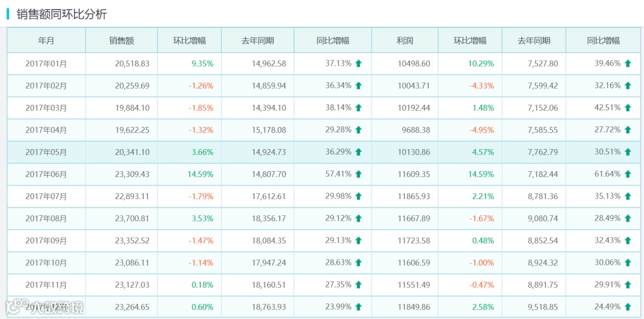The image size is (644, 319).
Task: Click the up arrow beside 61.64%
Action: 627,174
